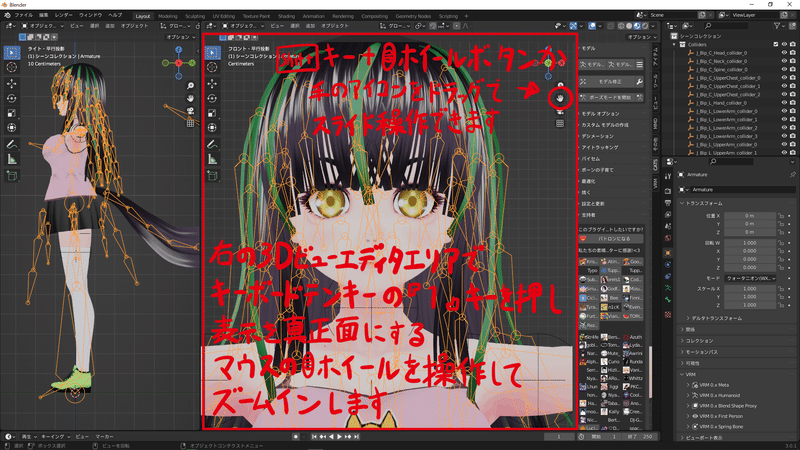Open the rotation mode クォータニオン dropdown
The width and height of the screenshot is (800, 450).
(751, 279)
